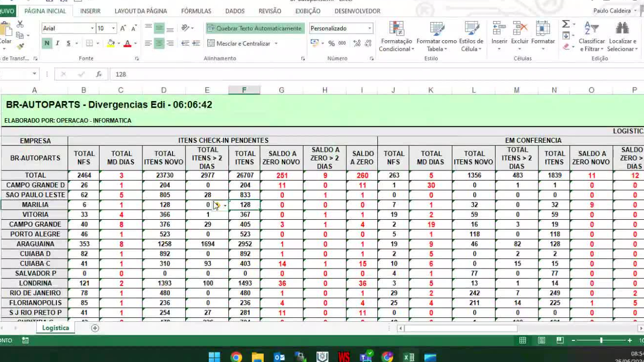Click Excluir cells button

coord(520,36)
